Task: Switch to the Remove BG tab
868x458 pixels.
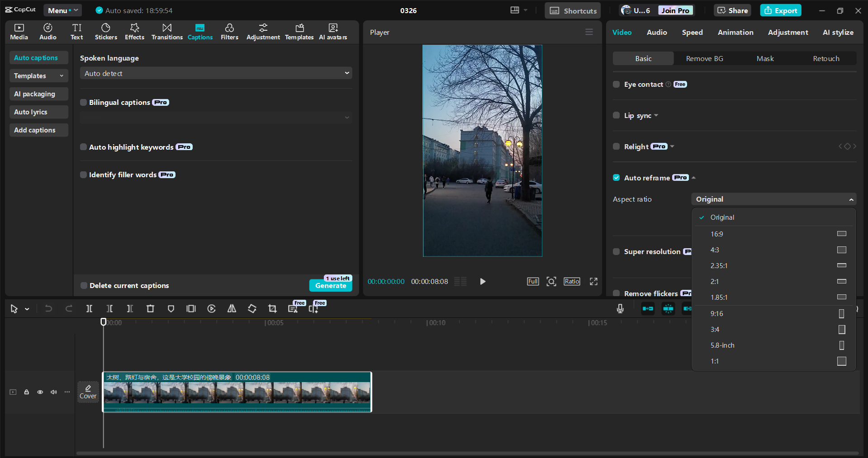Action: tap(704, 58)
